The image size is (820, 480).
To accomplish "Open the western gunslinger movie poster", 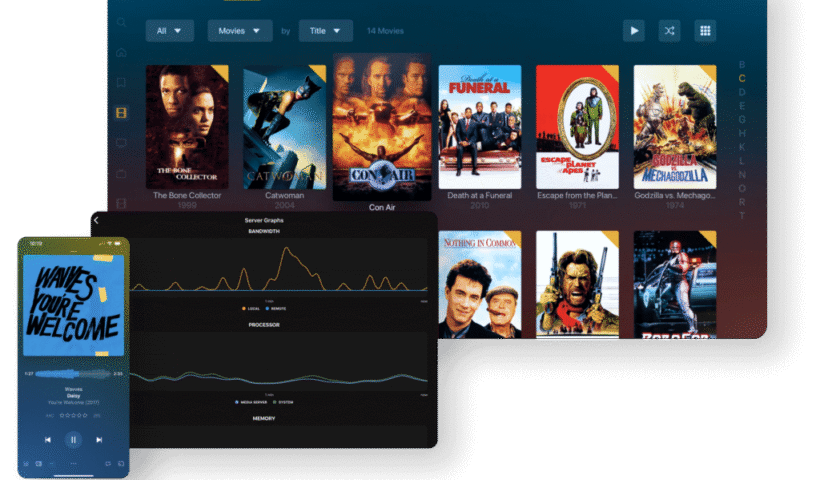I will coord(577,284).
